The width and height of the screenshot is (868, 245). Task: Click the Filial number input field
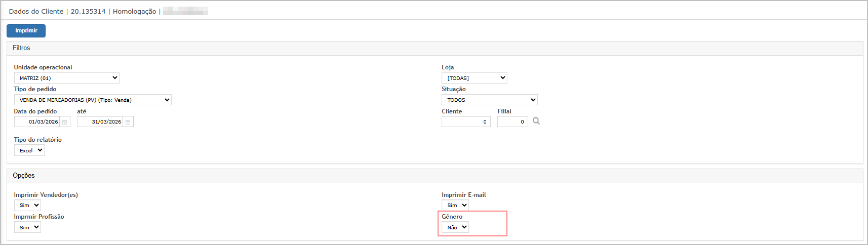[512, 122]
